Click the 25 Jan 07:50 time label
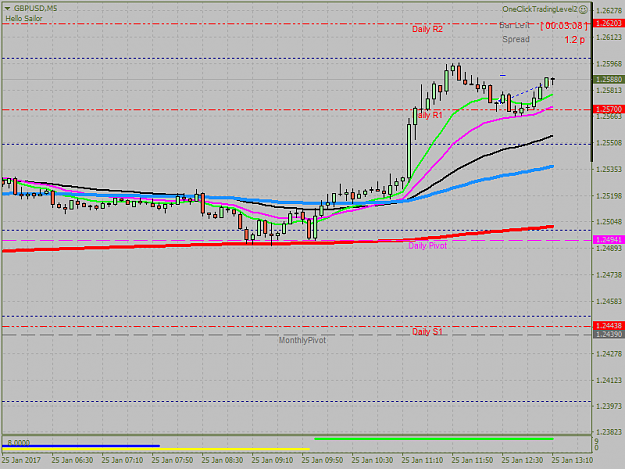 pyautogui.click(x=172, y=460)
